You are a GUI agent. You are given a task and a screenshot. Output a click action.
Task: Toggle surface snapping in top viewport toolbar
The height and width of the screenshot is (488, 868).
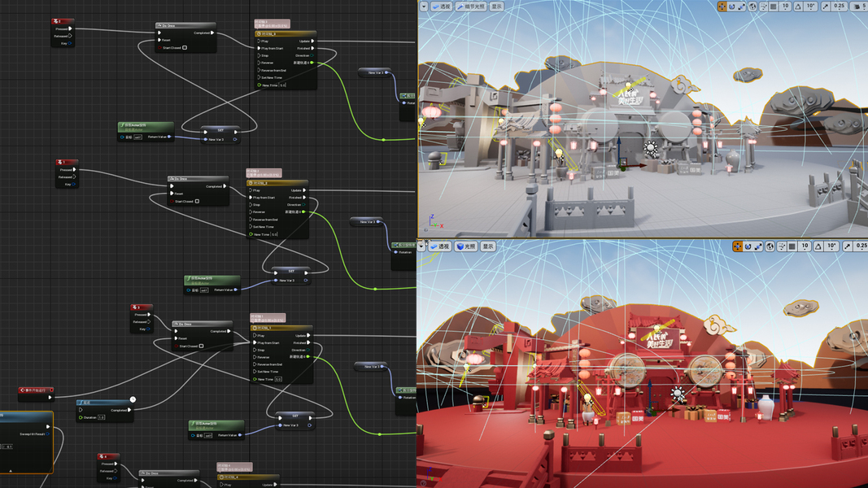[x=763, y=7]
